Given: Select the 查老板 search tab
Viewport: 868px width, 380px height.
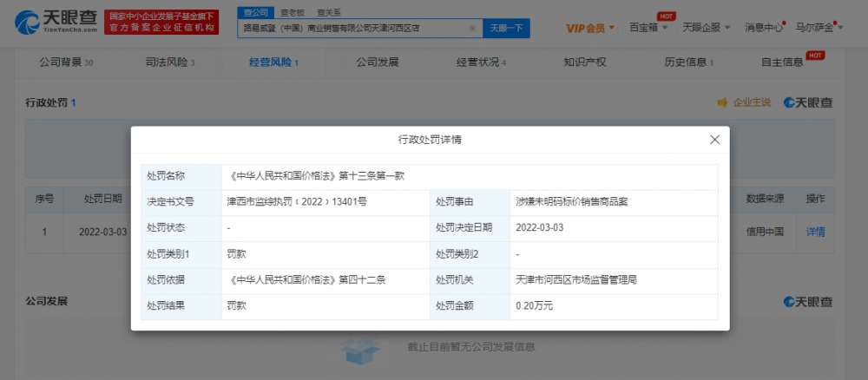Looking at the screenshot, I should tap(293, 12).
